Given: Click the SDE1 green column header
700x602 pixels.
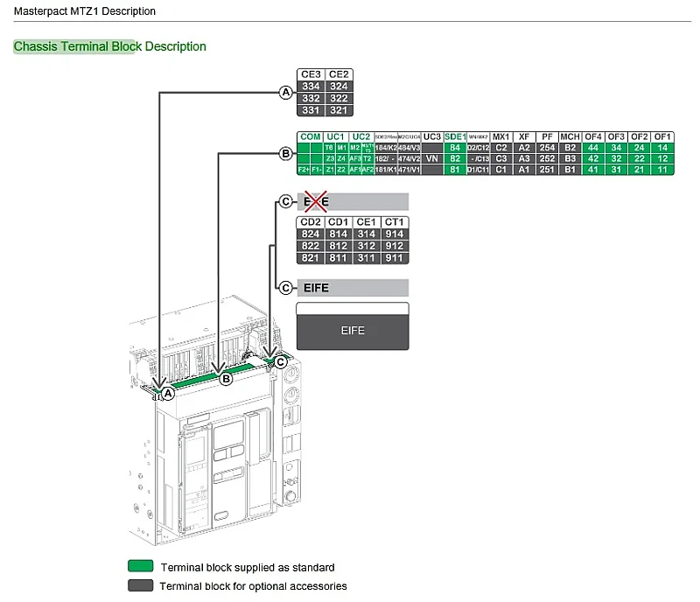Looking at the screenshot, I should [x=455, y=136].
